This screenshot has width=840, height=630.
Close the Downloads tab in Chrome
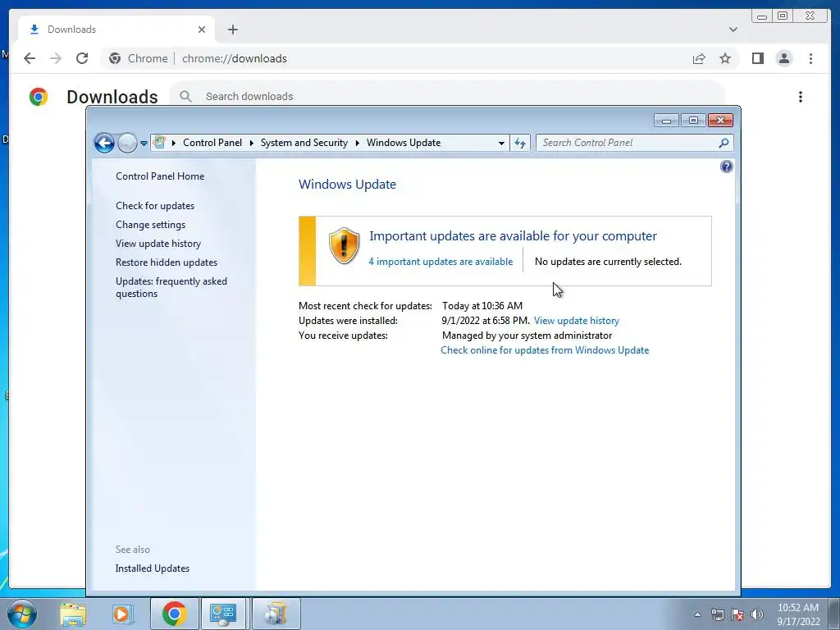click(202, 30)
